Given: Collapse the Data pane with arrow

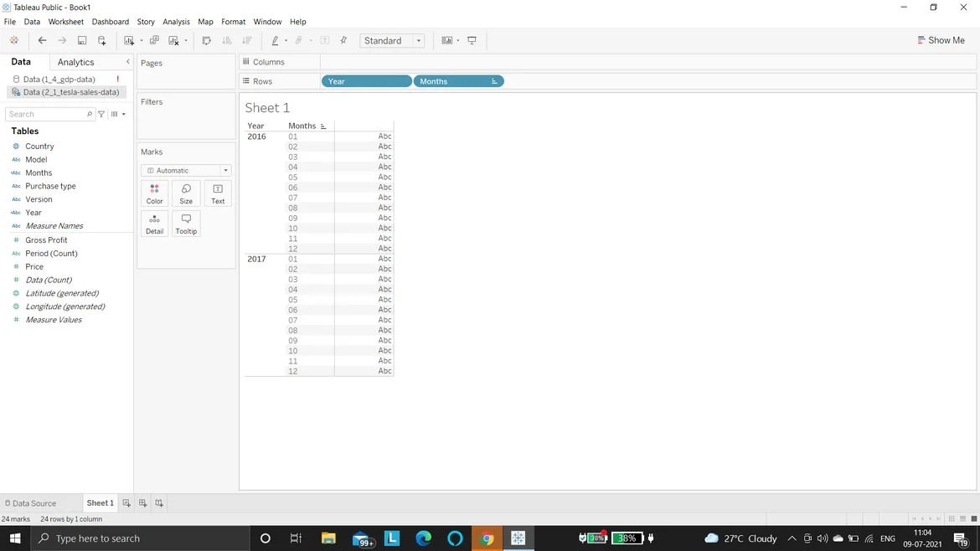Looking at the screenshot, I should click(x=127, y=62).
